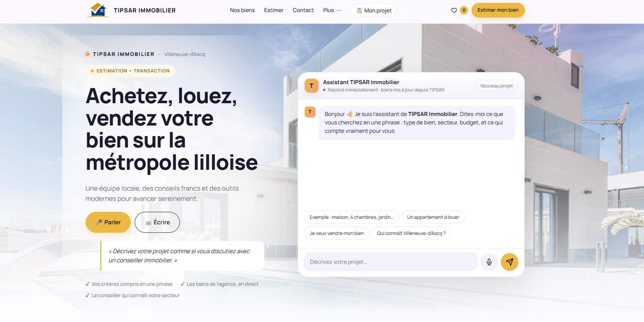Expand the Plus menu in navigation

pos(332,10)
